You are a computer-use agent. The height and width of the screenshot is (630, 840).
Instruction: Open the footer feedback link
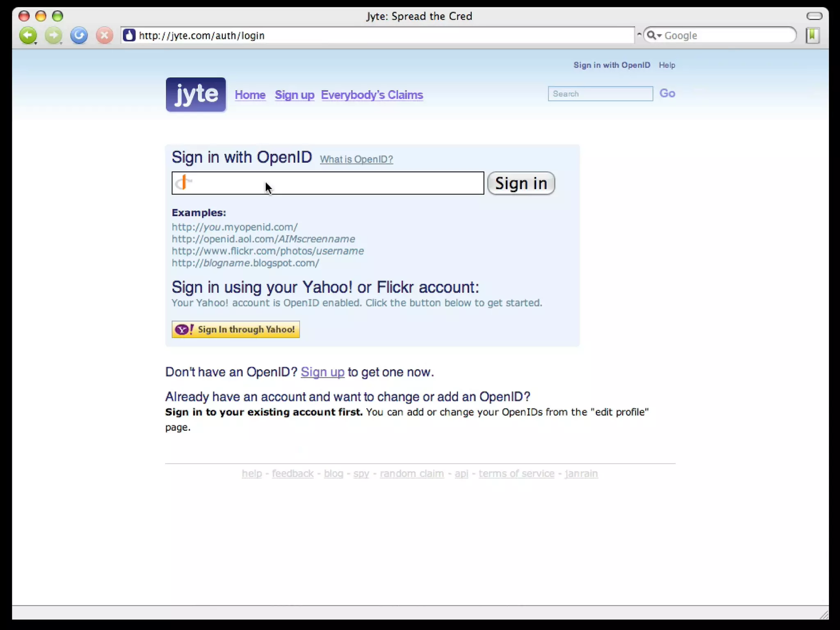point(292,474)
